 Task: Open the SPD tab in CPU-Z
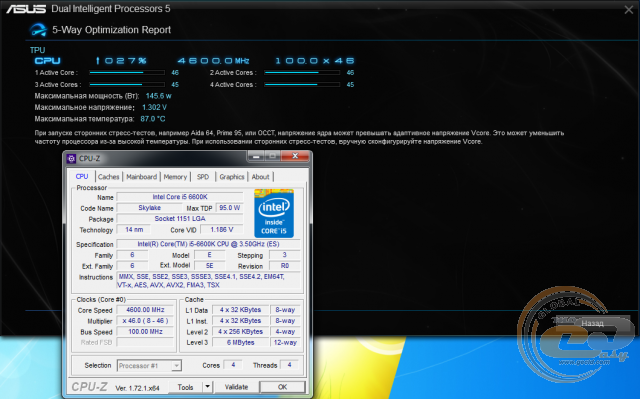click(x=203, y=177)
